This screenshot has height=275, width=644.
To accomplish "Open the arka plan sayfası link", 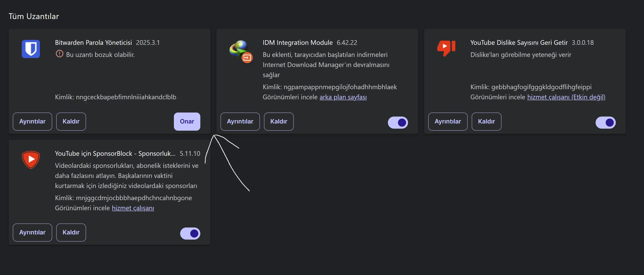I will pyautogui.click(x=343, y=97).
